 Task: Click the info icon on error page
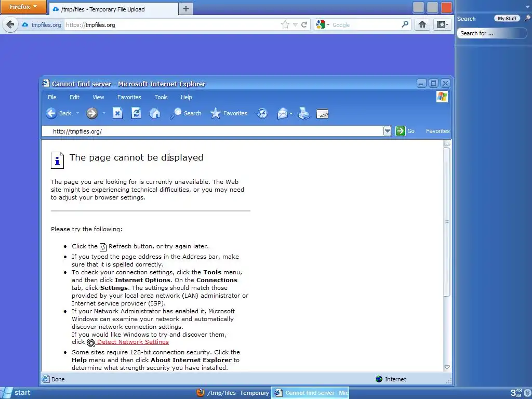pos(57,160)
